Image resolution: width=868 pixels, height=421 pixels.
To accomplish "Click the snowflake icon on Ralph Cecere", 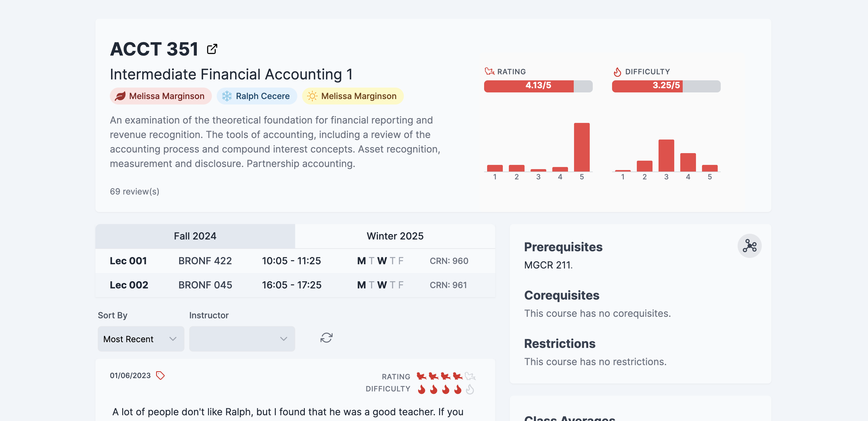I will point(227,96).
